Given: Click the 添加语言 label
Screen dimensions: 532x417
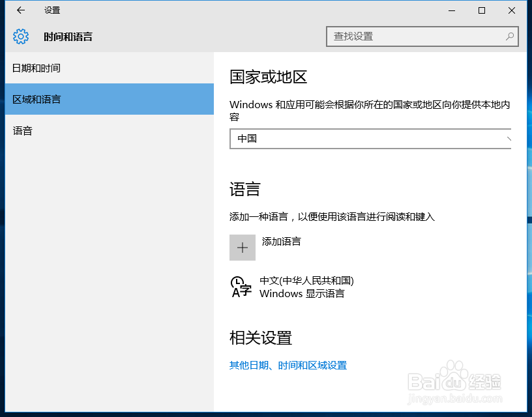Looking at the screenshot, I should (281, 241).
